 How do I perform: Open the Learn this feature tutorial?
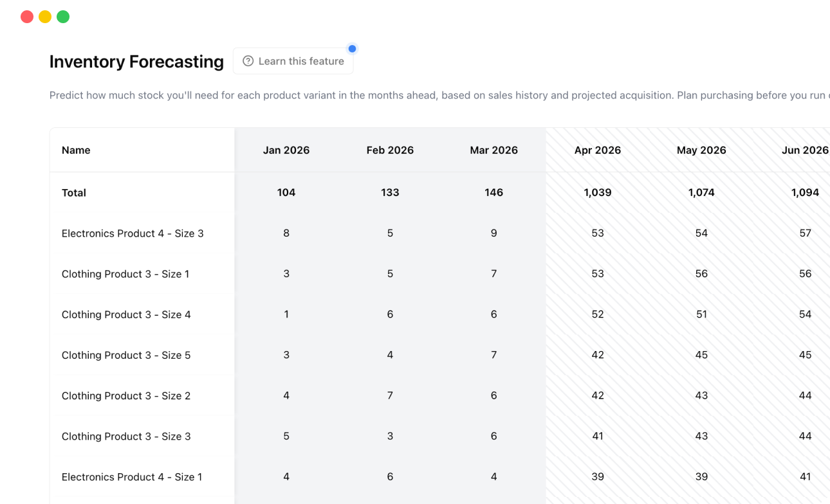click(x=293, y=60)
